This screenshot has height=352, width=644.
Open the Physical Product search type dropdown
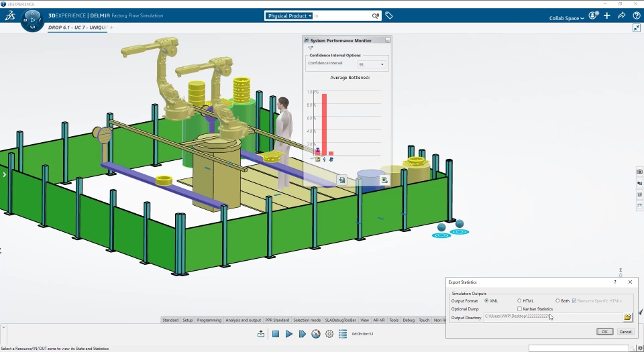(290, 15)
